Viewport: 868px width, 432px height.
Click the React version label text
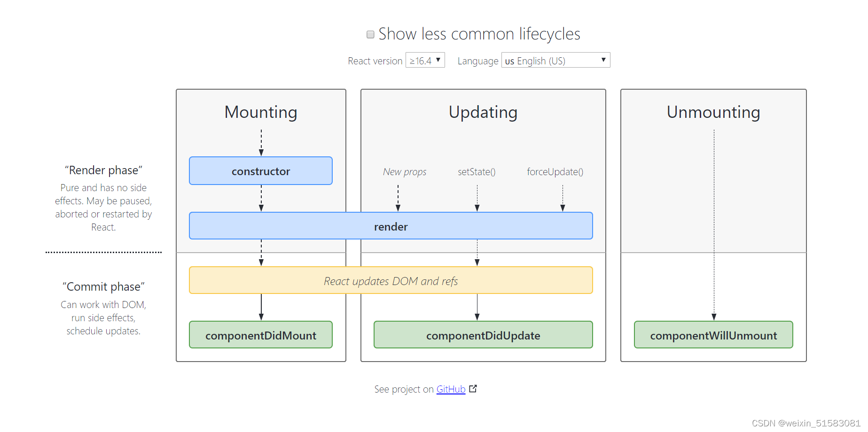click(375, 61)
